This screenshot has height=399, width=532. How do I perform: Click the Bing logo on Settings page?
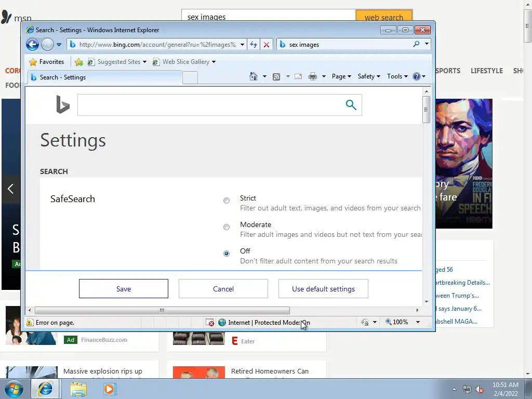63,104
